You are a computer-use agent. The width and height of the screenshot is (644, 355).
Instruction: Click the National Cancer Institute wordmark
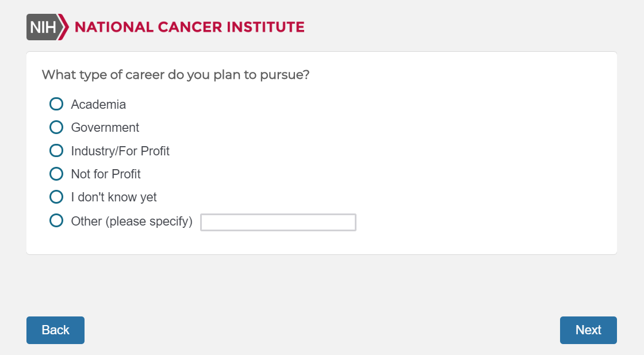[x=189, y=27]
